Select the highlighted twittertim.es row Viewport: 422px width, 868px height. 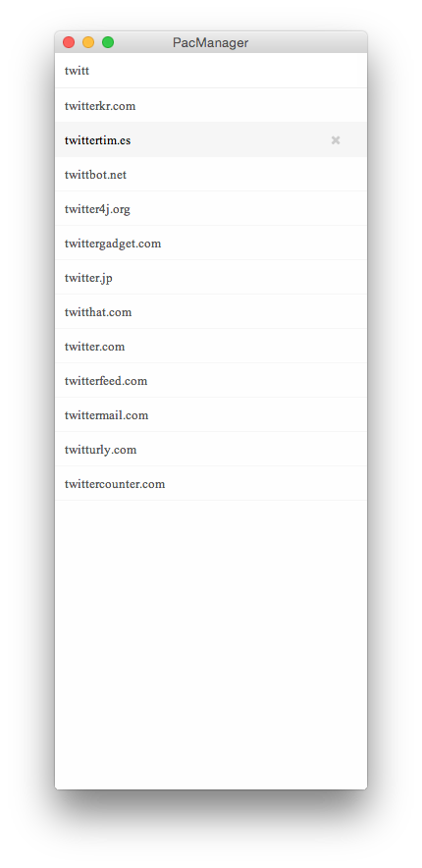[211, 140]
